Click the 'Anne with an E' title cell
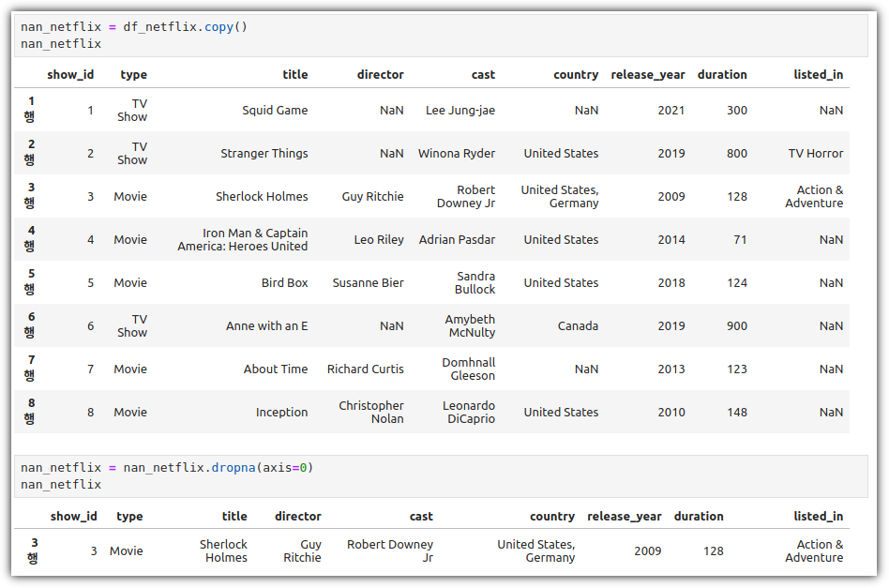This screenshot has width=889, height=588. (x=267, y=325)
